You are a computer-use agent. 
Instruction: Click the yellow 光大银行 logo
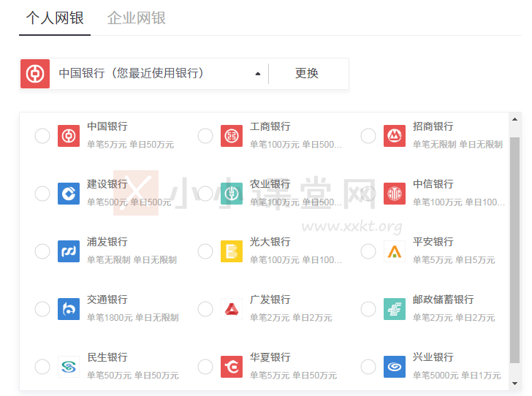232,251
